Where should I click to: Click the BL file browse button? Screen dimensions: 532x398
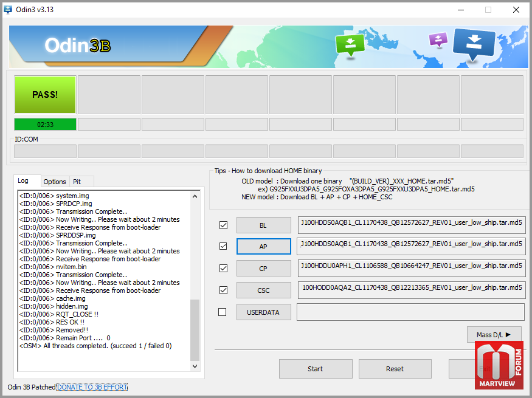[264, 225]
